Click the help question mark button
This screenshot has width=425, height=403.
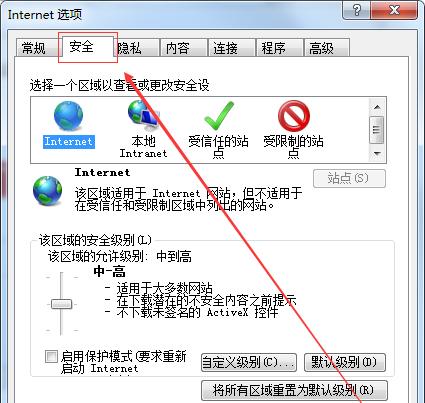coord(356,10)
